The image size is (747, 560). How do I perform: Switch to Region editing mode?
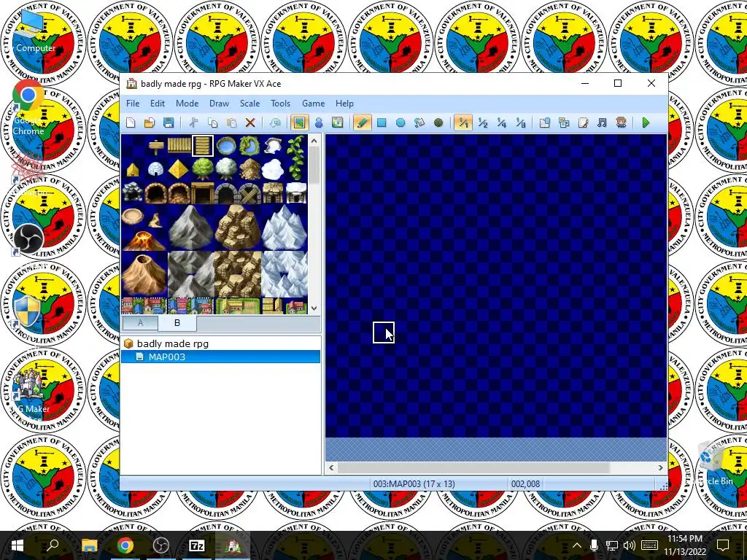coord(337,122)
